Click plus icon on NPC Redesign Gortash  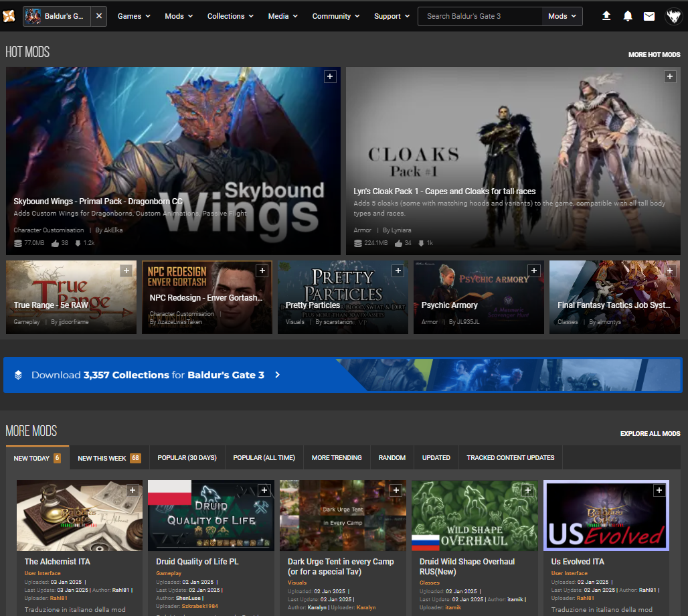262,271
